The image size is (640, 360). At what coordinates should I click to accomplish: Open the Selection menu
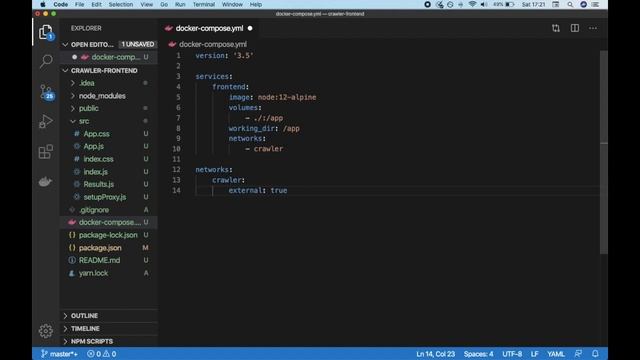tap(121, 4)
